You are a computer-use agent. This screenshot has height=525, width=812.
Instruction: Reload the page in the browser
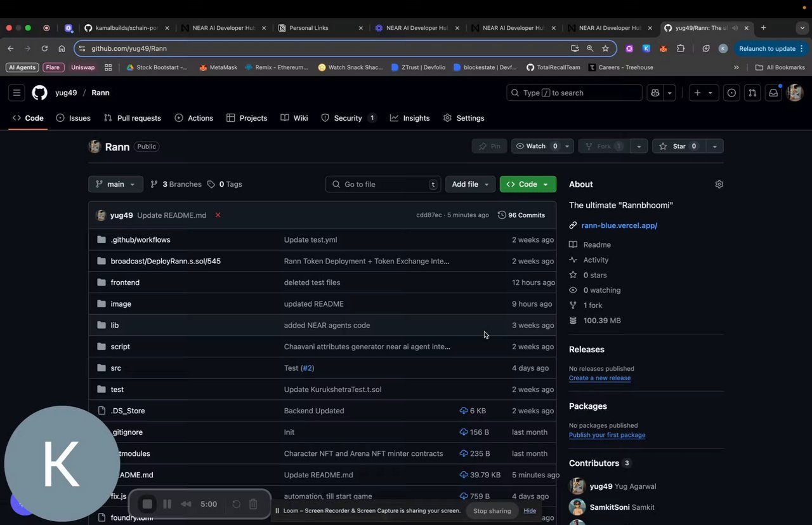(44, 48)
